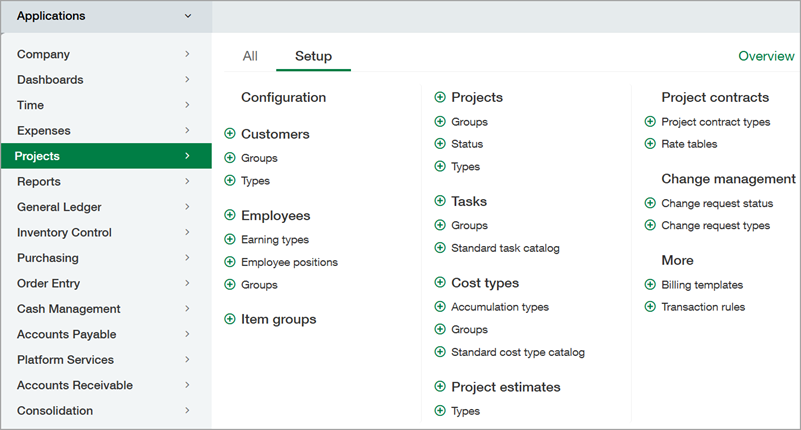The width and height of the screenshot is (801, 430).
Task: Select Cash Management from the menu
Action: click(68, 309)
